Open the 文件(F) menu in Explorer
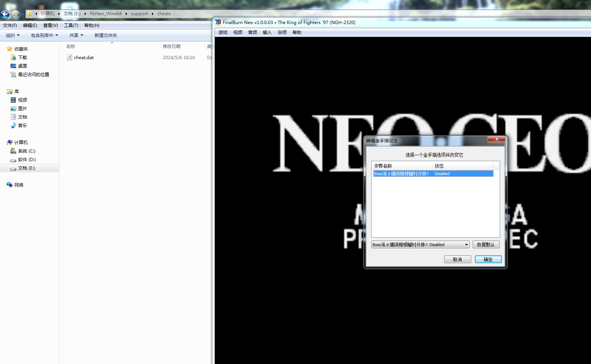 click(x=10, y=25)
